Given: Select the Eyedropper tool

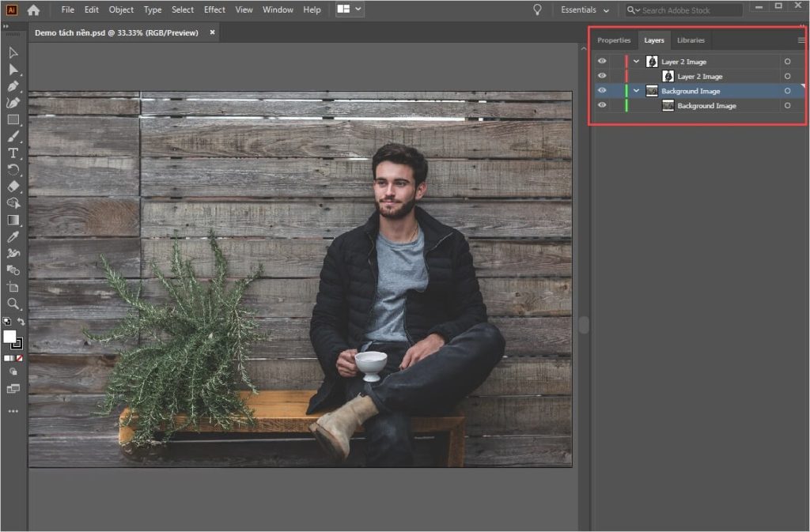Looking at the screenshot, I should [x=13, y=237].
